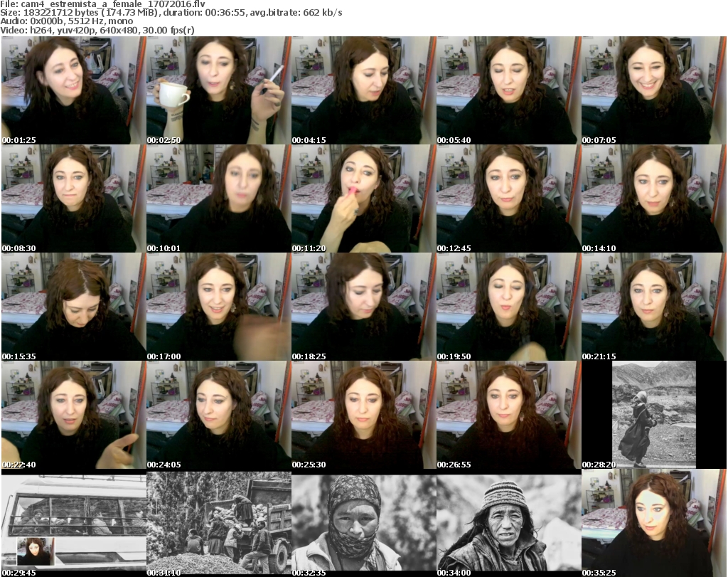The image size is (728, 577).
Task: Open the bus window photo at 00:29:45
Action: pyautogui.click(x=74, y=524)
